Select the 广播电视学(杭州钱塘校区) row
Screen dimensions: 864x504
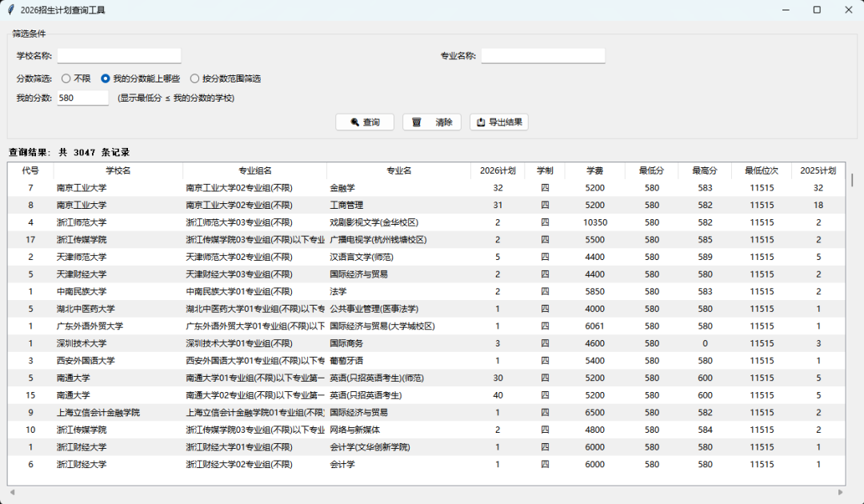426,240
